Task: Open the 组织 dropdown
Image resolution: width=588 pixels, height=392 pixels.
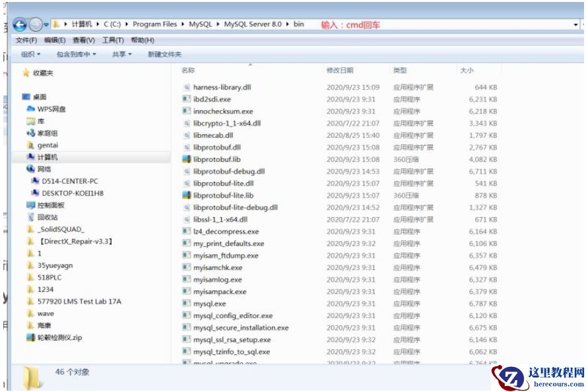Action: coord(31,54)
